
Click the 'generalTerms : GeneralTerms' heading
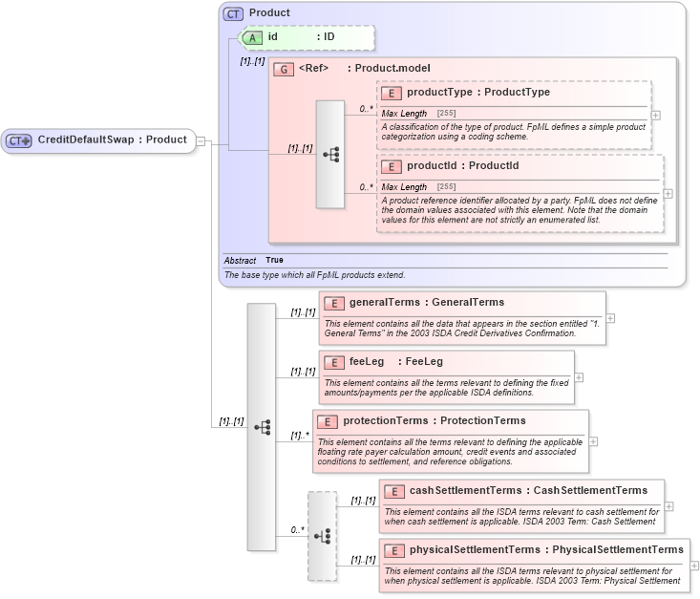click(427, 303)
